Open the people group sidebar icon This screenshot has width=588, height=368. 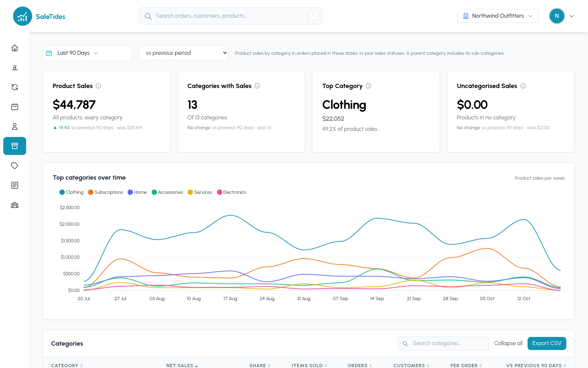(x=15, y=205)
